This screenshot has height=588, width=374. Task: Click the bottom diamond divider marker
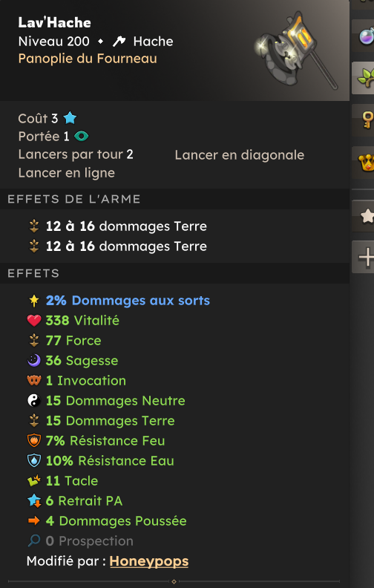coord(174,581)
